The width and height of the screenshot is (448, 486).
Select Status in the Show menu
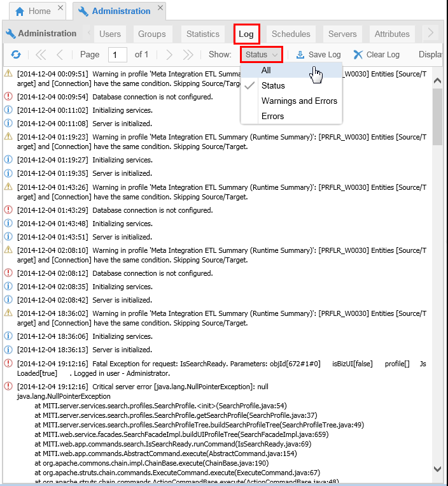(291, 85)
